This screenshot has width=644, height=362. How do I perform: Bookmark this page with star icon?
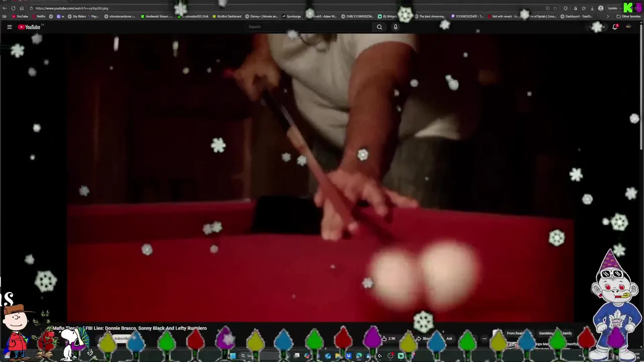coord(556,8)
